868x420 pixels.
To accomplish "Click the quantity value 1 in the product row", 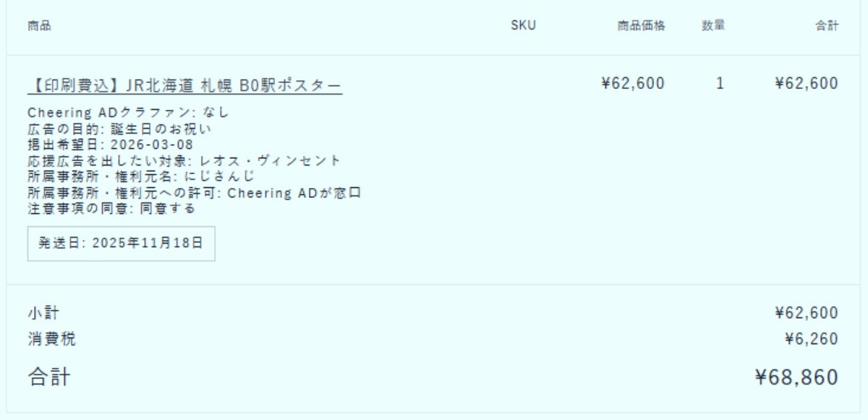I will 720,84.
